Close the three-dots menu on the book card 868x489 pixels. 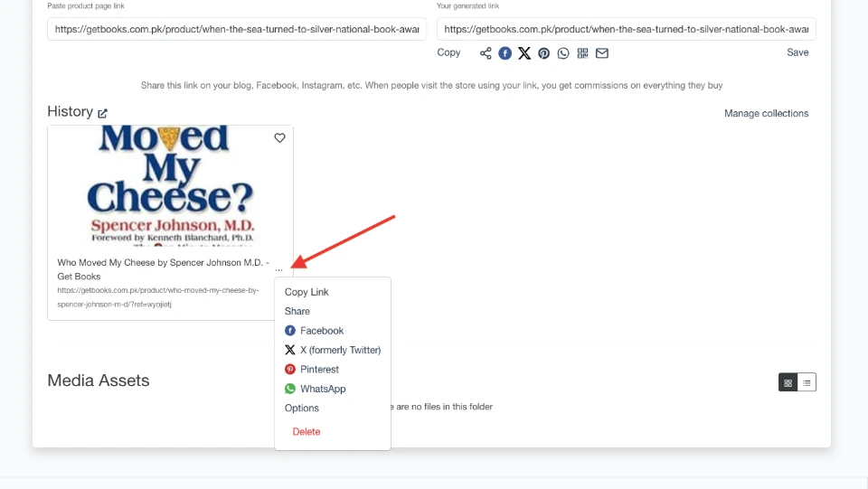click(x=279, y=268)
